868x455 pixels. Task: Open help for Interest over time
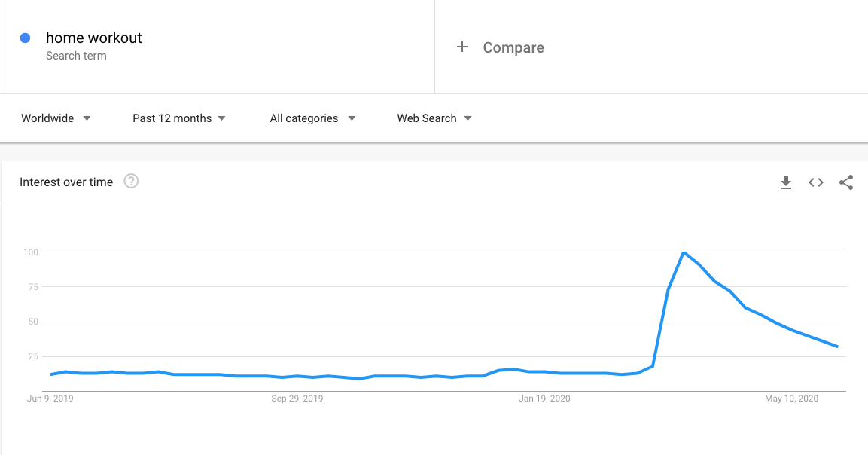131,182
